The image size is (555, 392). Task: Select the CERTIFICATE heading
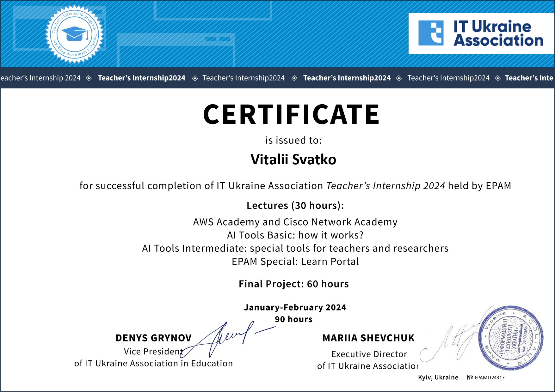[x=291, y=114]
